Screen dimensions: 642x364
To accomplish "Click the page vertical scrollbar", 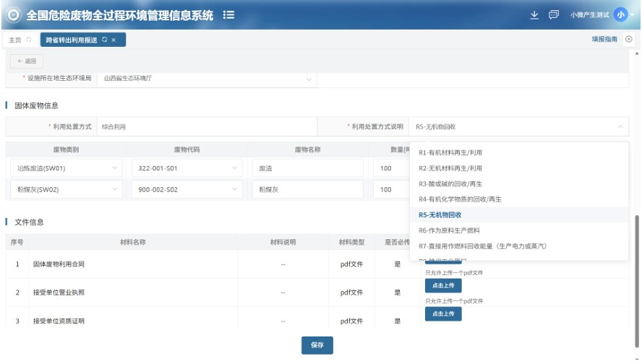I will pos(637,280).
